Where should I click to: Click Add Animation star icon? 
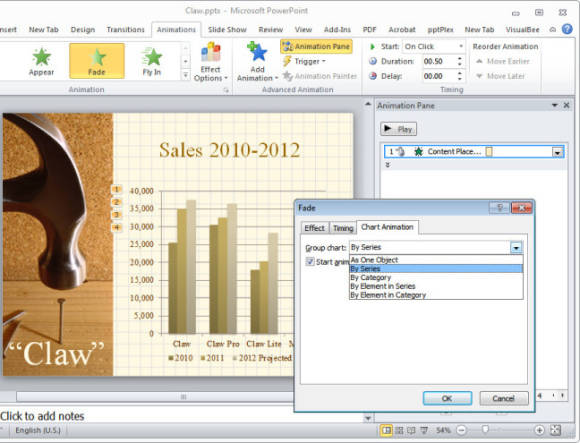[x=257, y=52]
